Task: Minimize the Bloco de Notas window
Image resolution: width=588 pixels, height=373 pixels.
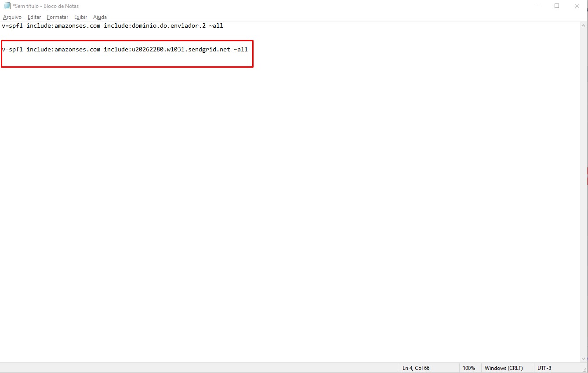Action: [x=537, y=6]
